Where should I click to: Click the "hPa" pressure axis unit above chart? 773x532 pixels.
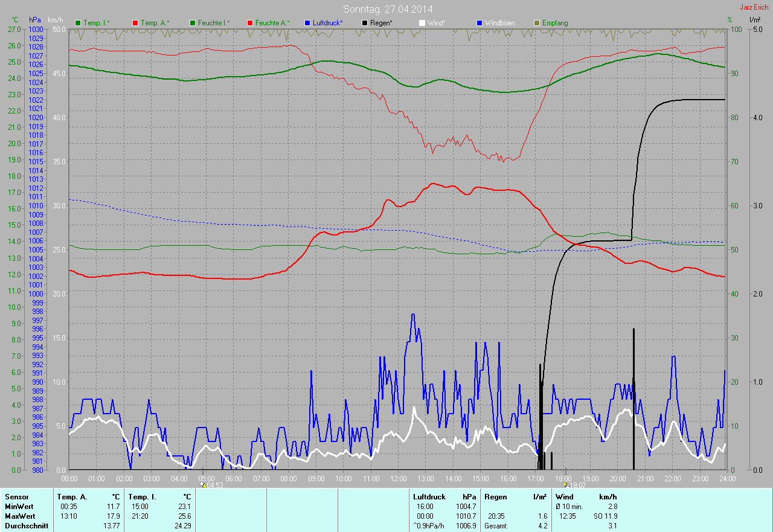pyautogui.click(x=35, y=20)
